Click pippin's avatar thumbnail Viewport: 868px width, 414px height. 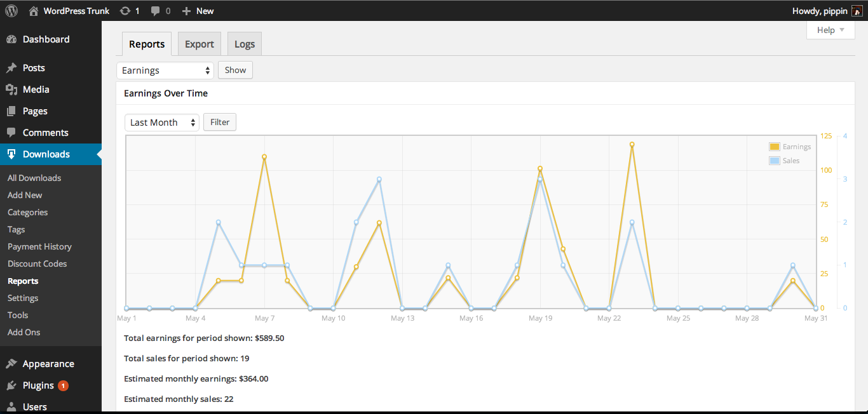click(857, 11)
